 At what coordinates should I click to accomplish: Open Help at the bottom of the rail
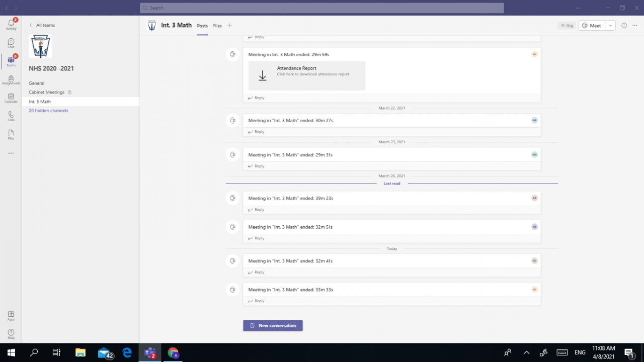point(11,334)
